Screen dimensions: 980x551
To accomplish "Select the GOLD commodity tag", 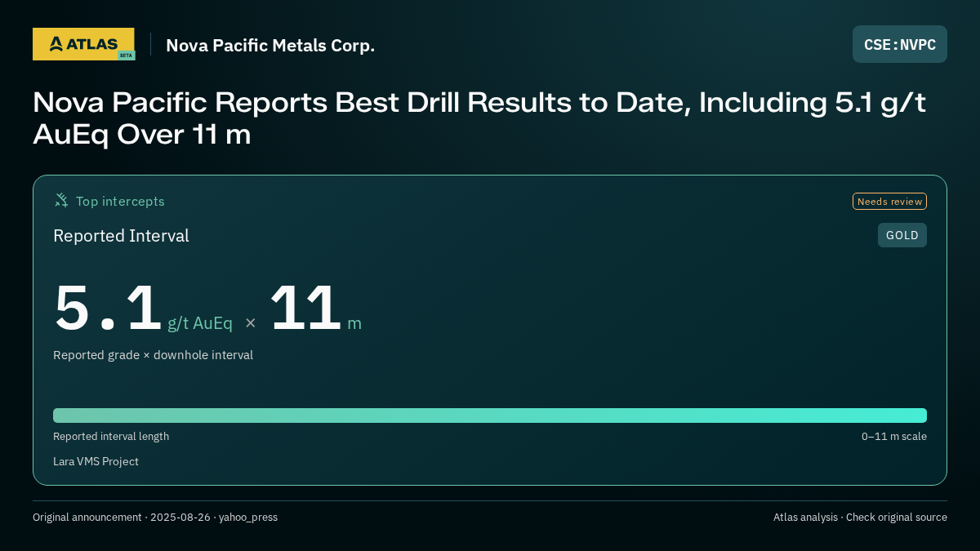I will point(902,235).
